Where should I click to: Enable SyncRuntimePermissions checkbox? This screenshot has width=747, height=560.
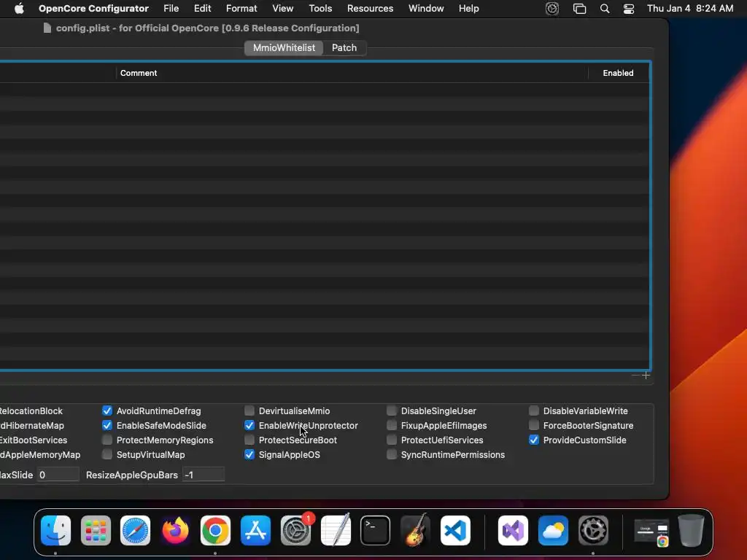click(392, 455)
